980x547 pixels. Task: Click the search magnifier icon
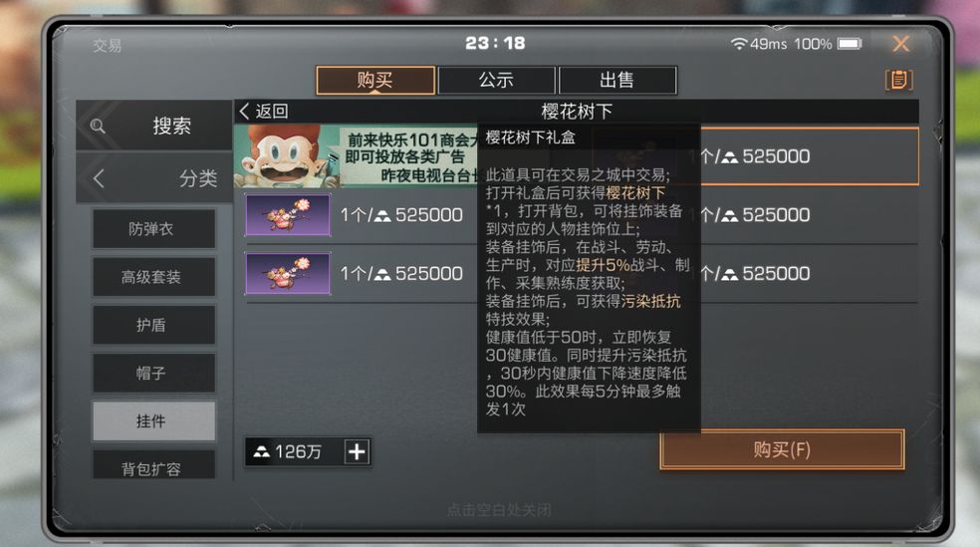click(98, 127)
